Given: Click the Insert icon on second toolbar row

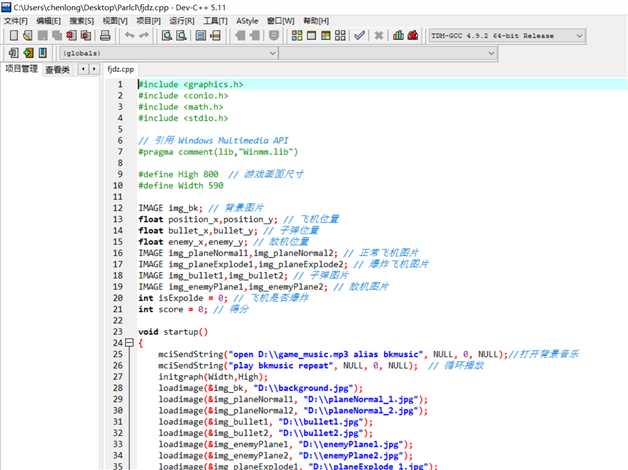Looking at the screenshot, I should [14, 52].
